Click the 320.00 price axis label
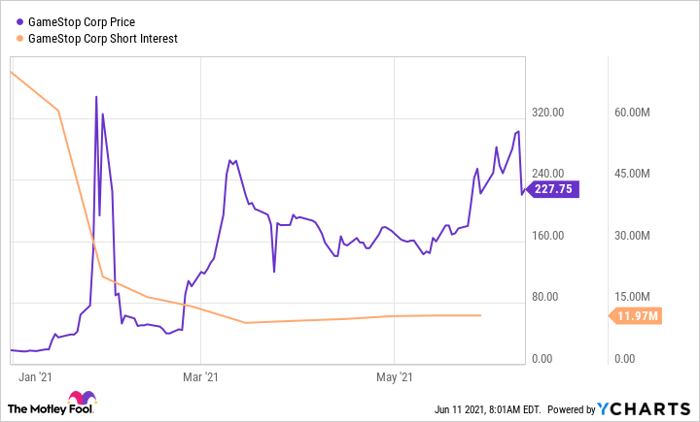Image resolution: width=700 pixels, height=422 pixels. click(x=549, y=113)
